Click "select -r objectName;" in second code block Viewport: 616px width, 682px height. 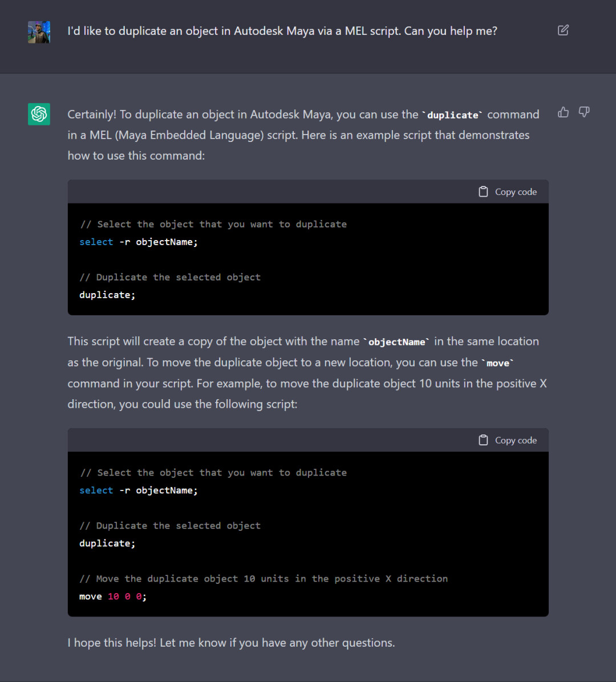point(139,490)
